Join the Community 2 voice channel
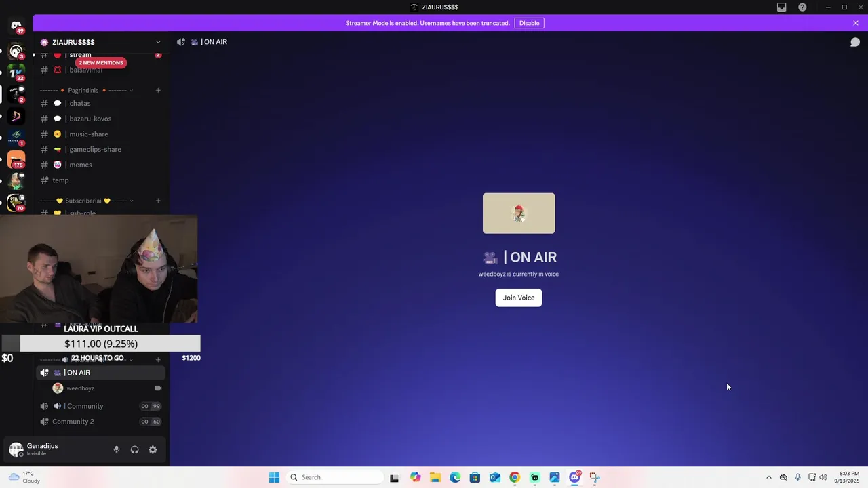868x488 pixels. pos(100,422)
